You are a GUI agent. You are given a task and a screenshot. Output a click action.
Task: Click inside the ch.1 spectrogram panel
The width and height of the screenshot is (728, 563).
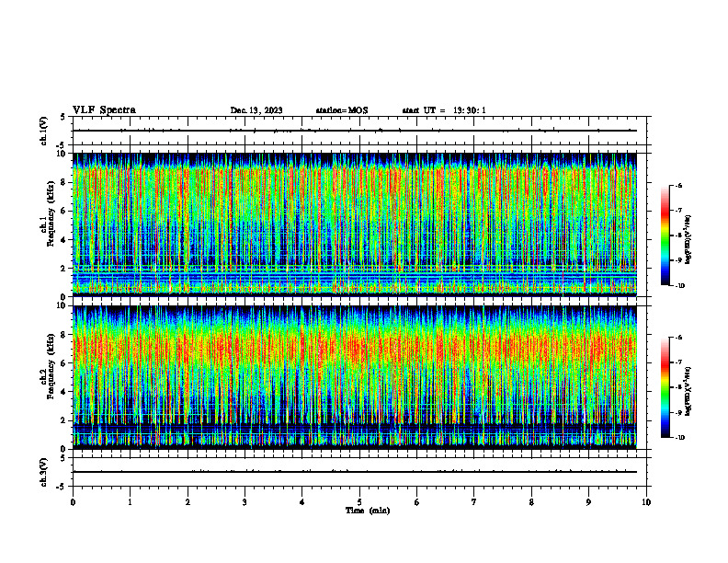pos(355,224)
